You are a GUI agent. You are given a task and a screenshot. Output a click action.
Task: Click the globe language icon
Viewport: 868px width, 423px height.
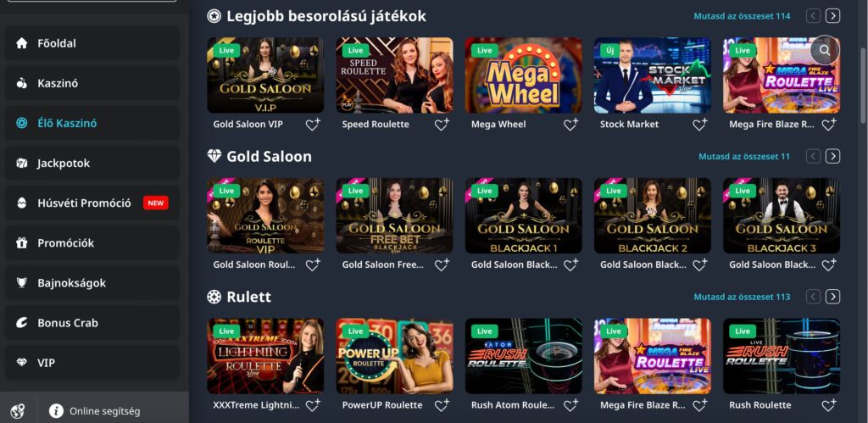(x=18, y=411)
